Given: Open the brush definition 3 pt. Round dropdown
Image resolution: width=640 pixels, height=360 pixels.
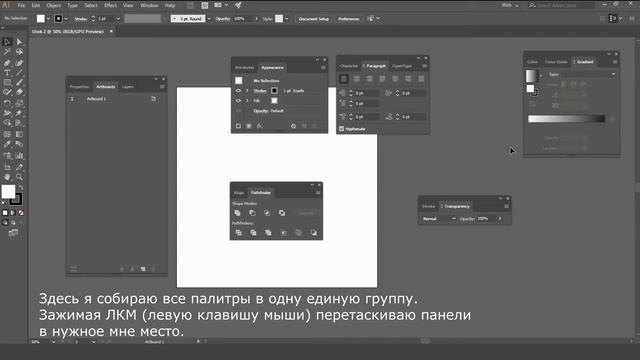Looking at the screenshot, I should point(209,19).
